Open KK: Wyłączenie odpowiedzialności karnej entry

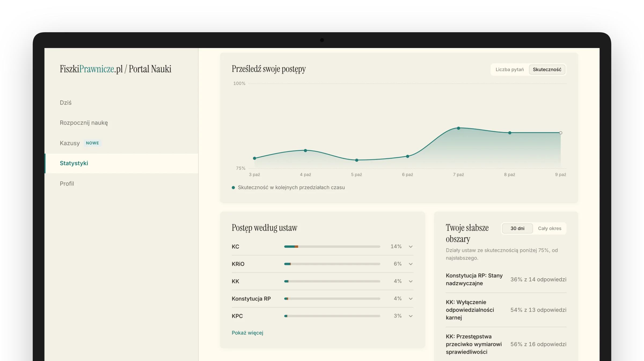coord(470,310)
